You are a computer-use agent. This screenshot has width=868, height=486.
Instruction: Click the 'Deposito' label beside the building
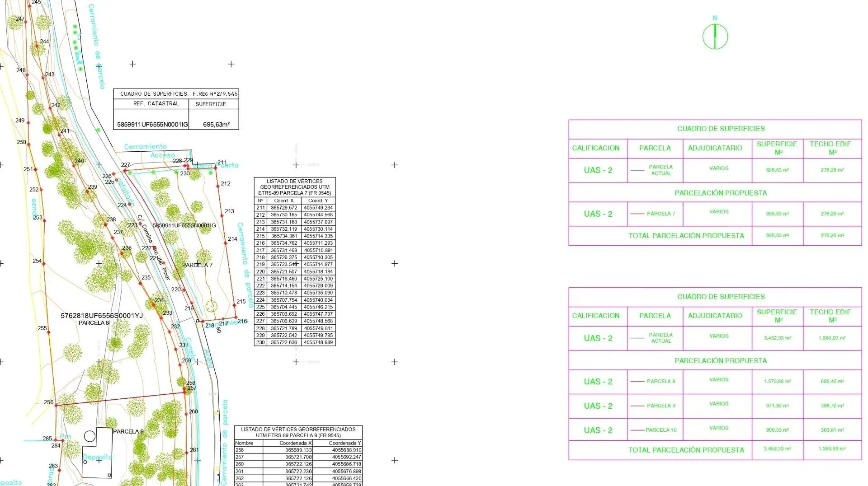click(97, 457)
